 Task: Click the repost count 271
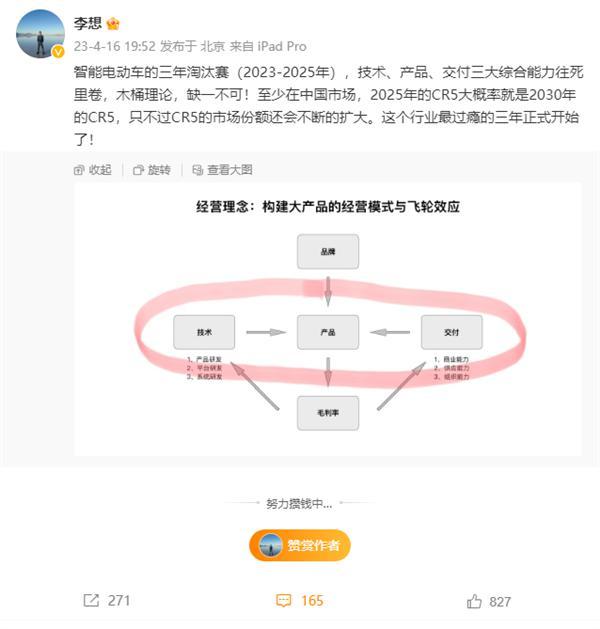point(119,601)
